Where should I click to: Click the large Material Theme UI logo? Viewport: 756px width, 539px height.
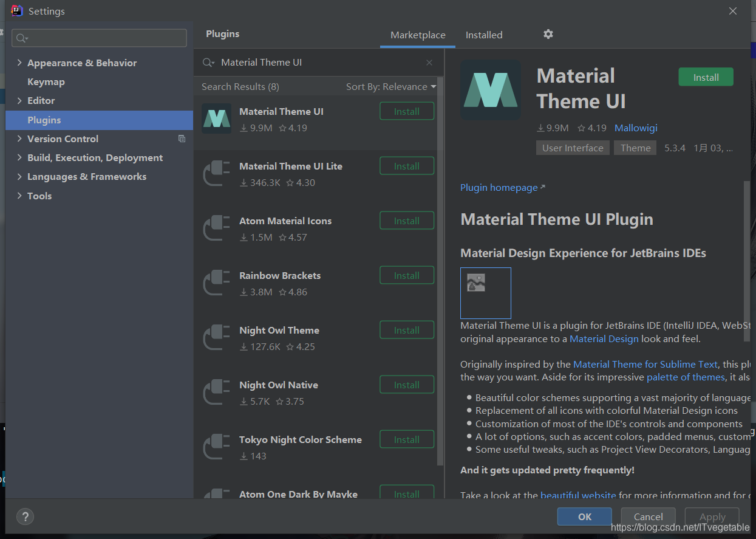coord(491,90)
